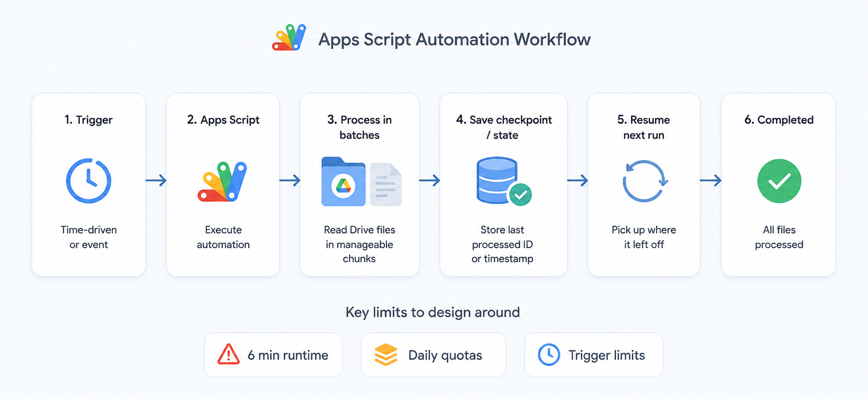Click the 'All files processed' caption
This screenshot has height=399, width=868.
point(779,237)
